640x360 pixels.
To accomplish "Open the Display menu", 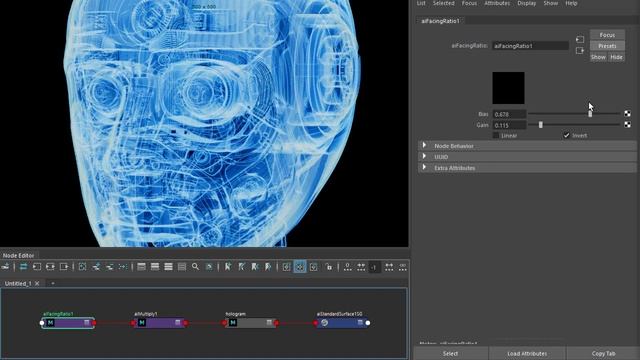I will [x=527, y=3].
